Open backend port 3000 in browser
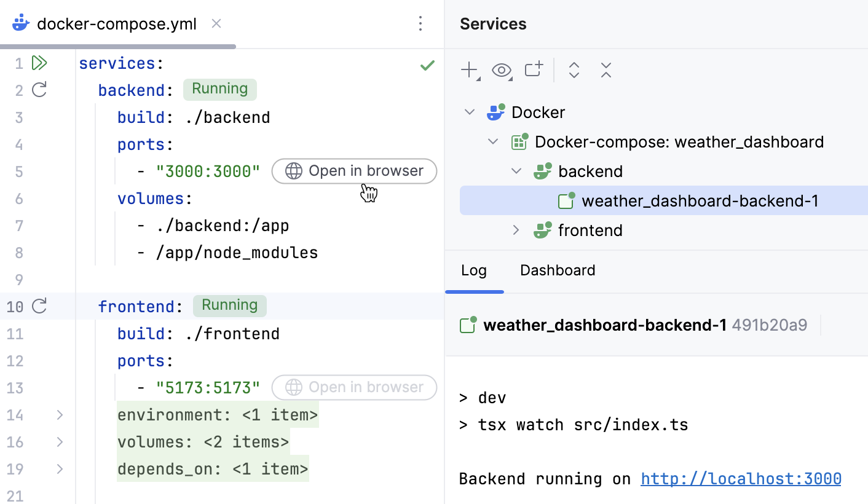This screenshot has width=868, height=504. (354, 171)
